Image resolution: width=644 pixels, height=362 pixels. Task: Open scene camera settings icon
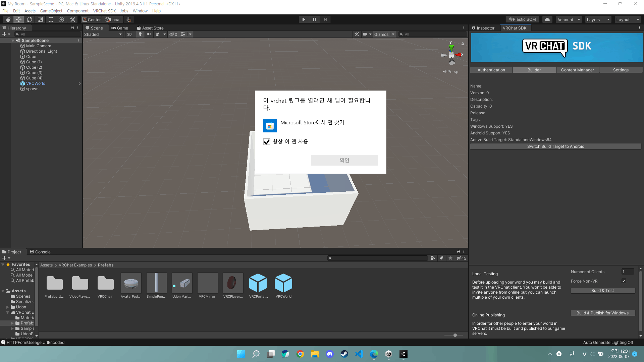(365, 34)
